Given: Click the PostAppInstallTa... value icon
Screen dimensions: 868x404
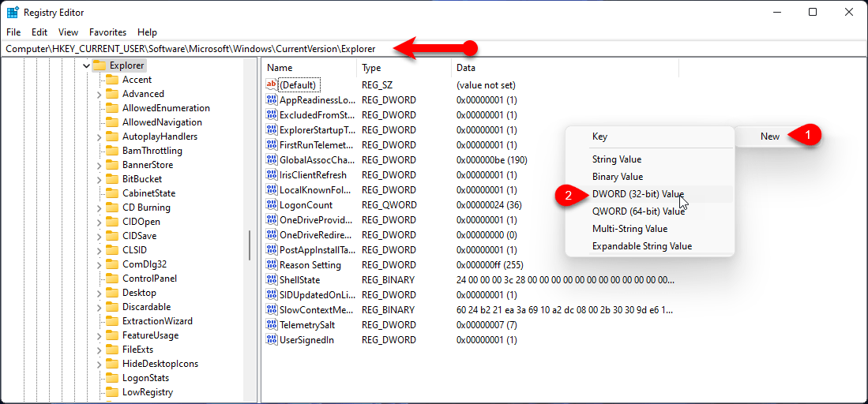Looking at the screenshot, I should point(271,249).
